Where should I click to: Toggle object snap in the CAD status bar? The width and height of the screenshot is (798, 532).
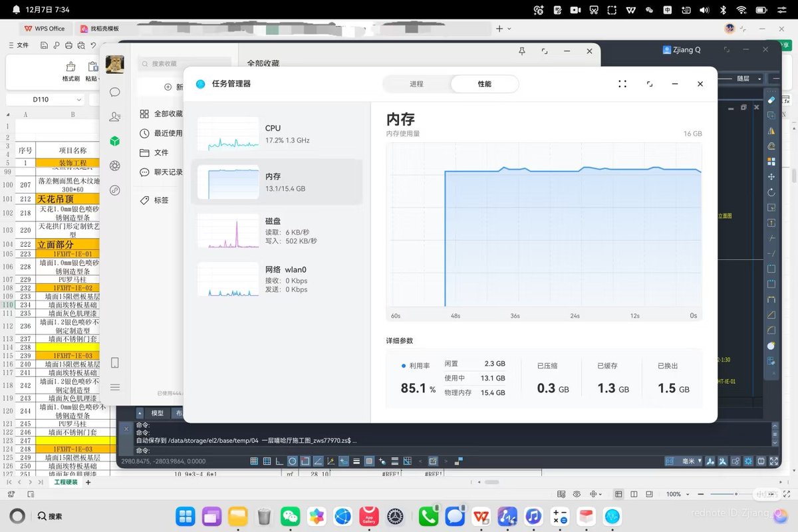[x=305, y=461]
